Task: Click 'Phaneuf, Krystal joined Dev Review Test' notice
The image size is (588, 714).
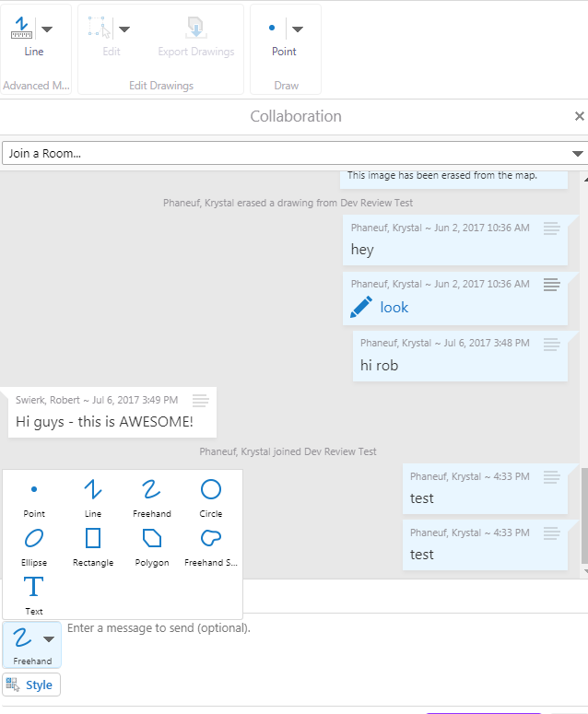Action: coord(288,451)
